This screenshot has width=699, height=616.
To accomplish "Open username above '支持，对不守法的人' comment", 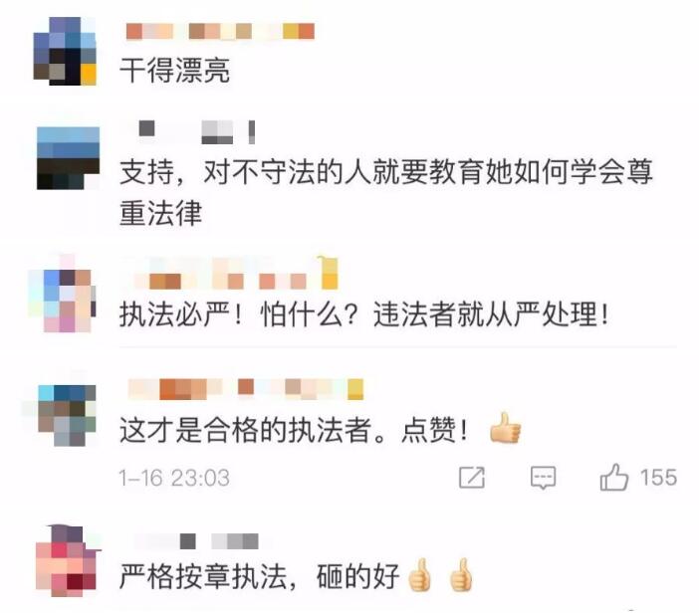I will [196, 131].
